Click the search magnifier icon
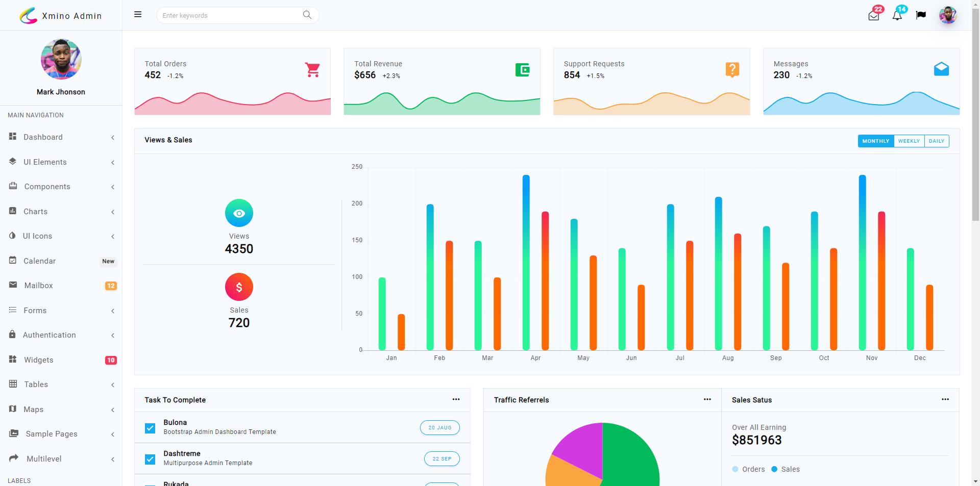Viewport: 980px width, 486px height. pyautogui.click(x=307, y=15)
